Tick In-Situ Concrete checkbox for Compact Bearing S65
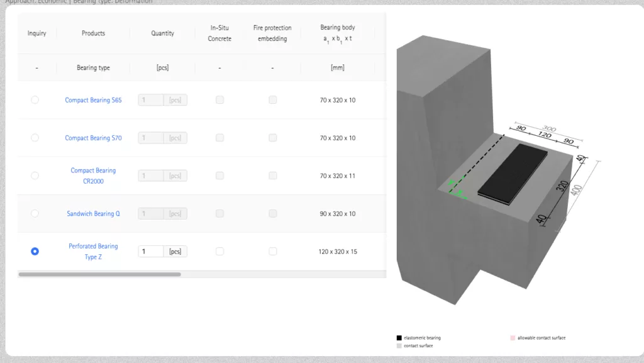 (219, 100)
